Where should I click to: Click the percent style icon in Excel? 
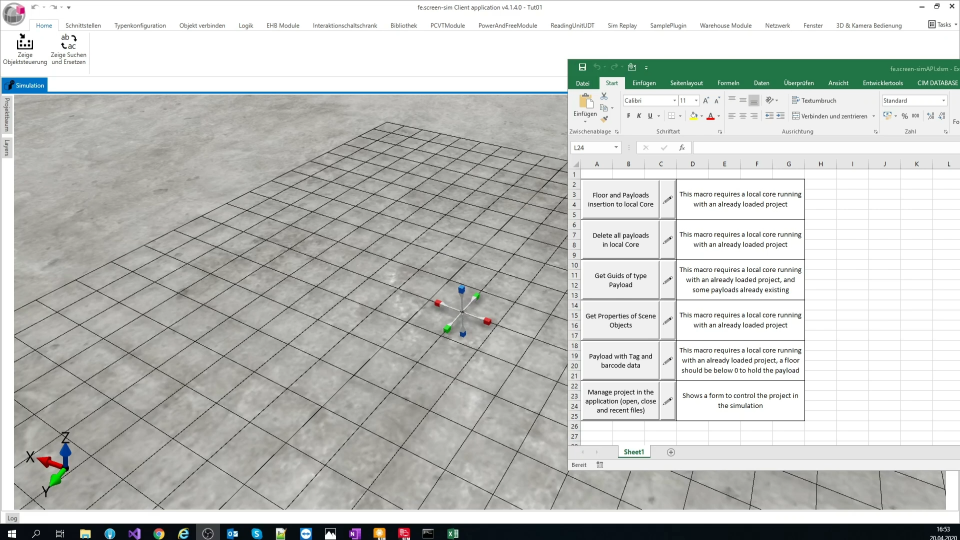[904, 116]
